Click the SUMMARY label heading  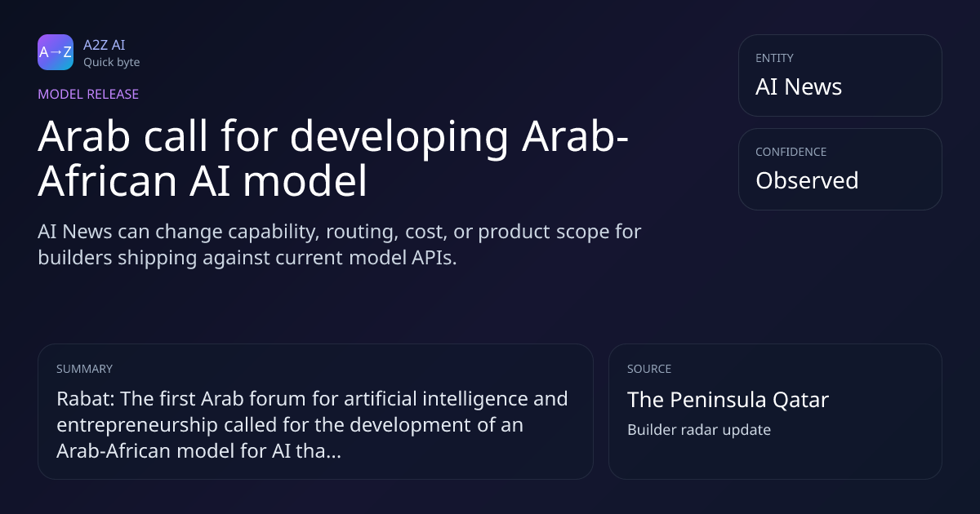[x=85, y=369]
